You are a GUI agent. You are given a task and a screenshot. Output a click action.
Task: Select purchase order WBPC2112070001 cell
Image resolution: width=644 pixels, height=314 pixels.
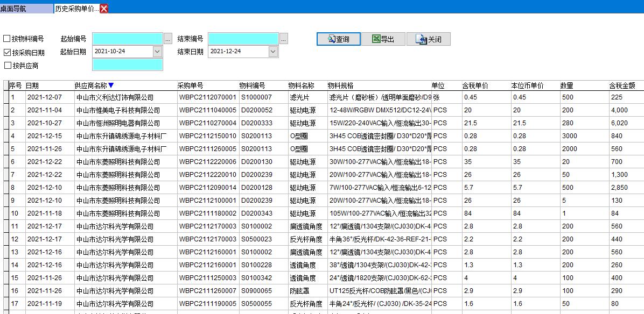pos(207,97)
